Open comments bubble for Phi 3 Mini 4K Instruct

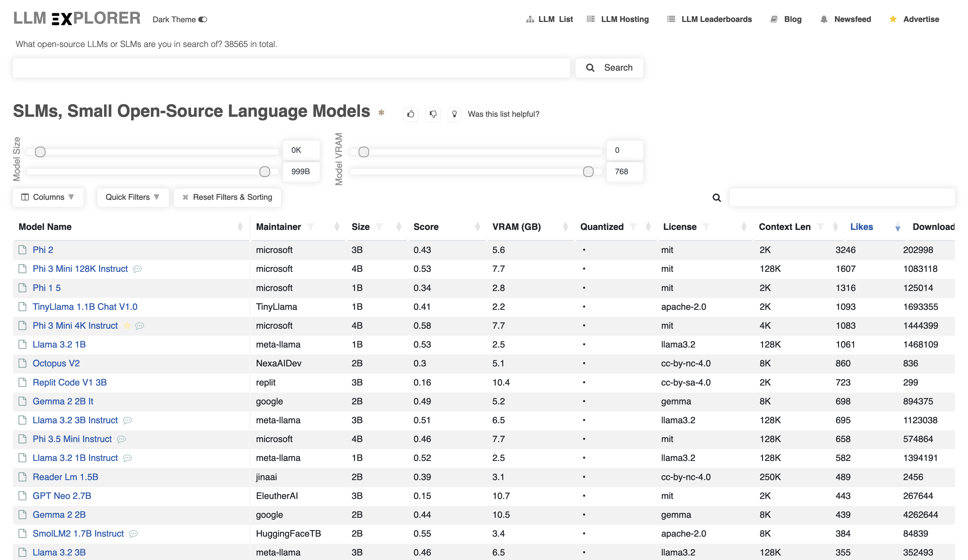point(140,326)
